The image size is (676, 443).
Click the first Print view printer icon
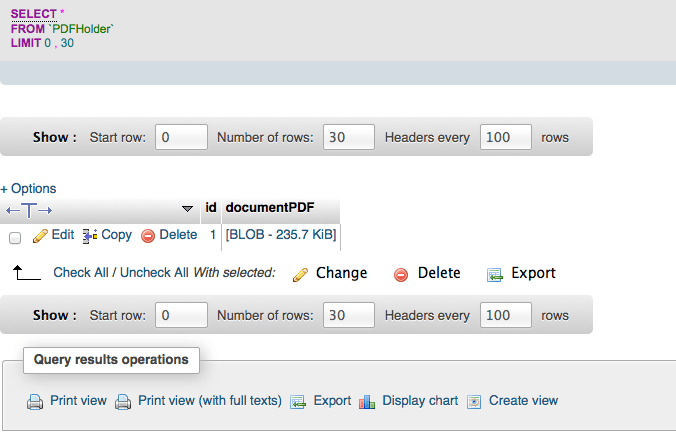click(x=35, y=402)
